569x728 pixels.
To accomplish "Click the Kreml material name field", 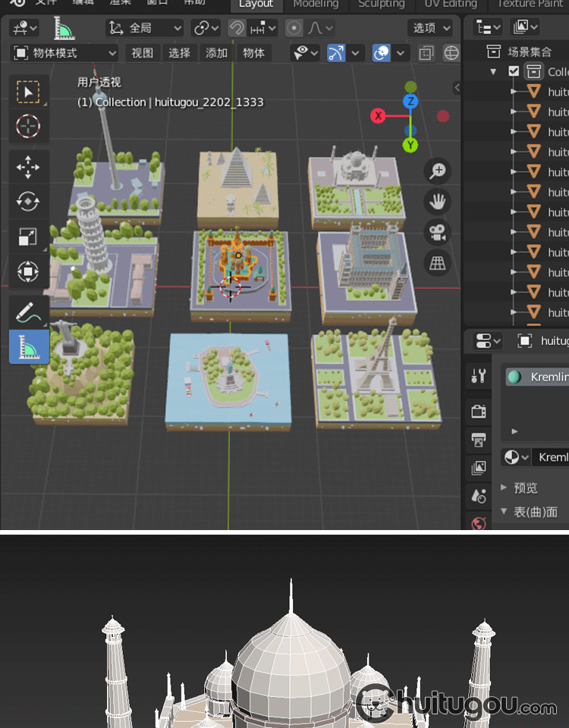I will click(551, 457).
